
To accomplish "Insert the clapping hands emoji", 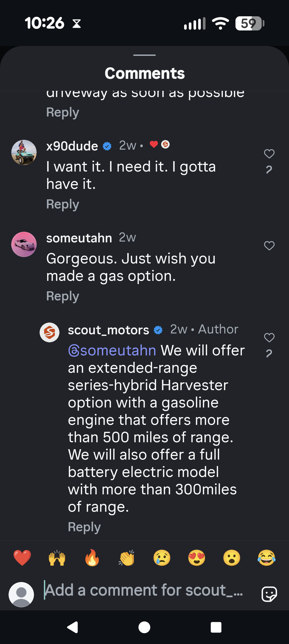I will (127, 558).
